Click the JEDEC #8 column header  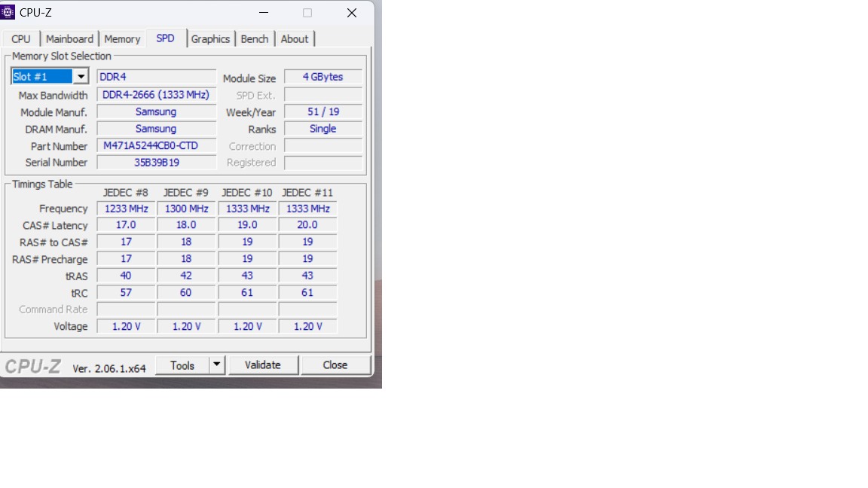126,193
